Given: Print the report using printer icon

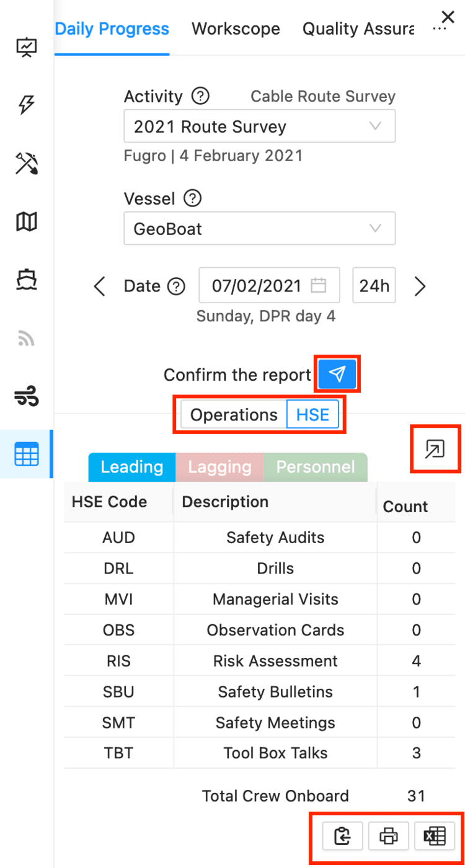Looking at the screenshot, I should (x=389, y=836).
